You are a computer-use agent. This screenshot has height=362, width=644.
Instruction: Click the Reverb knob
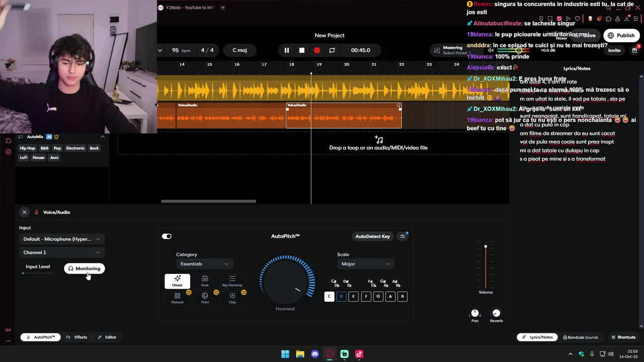coord(496,313)
